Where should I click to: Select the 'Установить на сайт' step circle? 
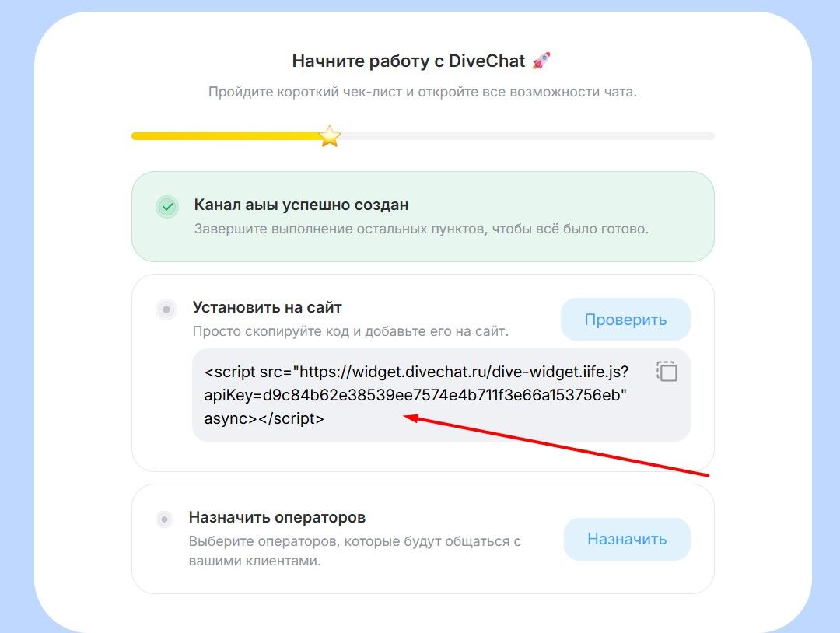click(166, 310)
